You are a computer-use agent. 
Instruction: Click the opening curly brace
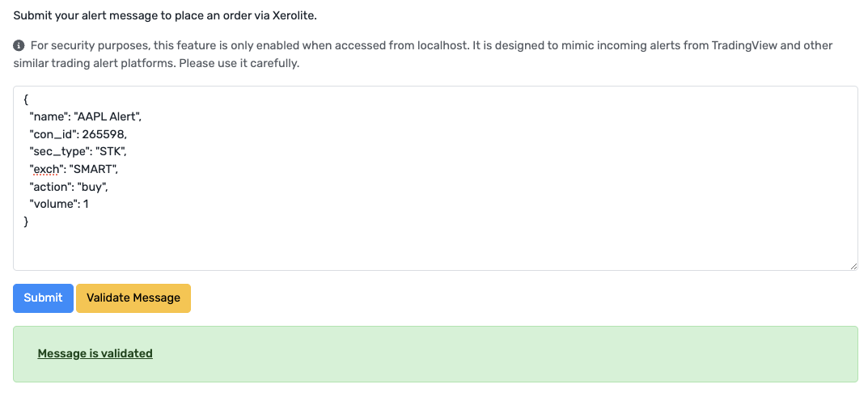point(26,100)
